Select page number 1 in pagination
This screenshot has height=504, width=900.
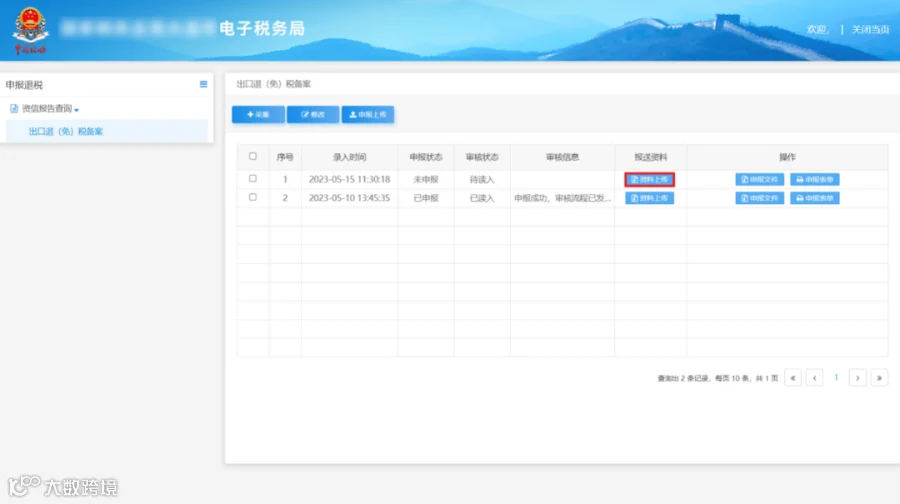pos(836,377)
